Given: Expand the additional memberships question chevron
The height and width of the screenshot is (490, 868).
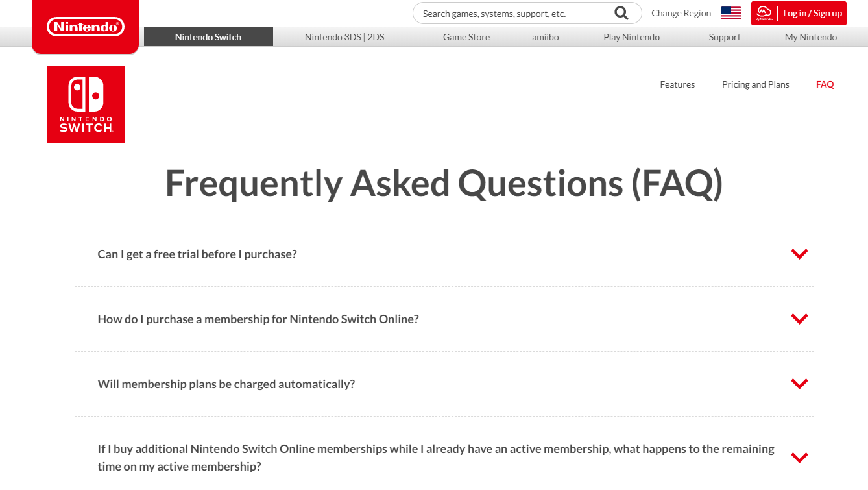Looking at the screenshot, I should (x=799, y=458).
